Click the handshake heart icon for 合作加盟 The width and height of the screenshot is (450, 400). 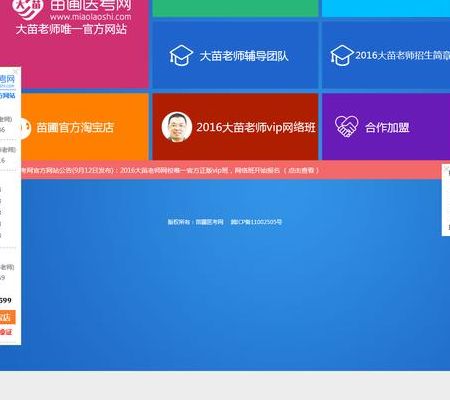pyautogui.click(x=346, y=127)
